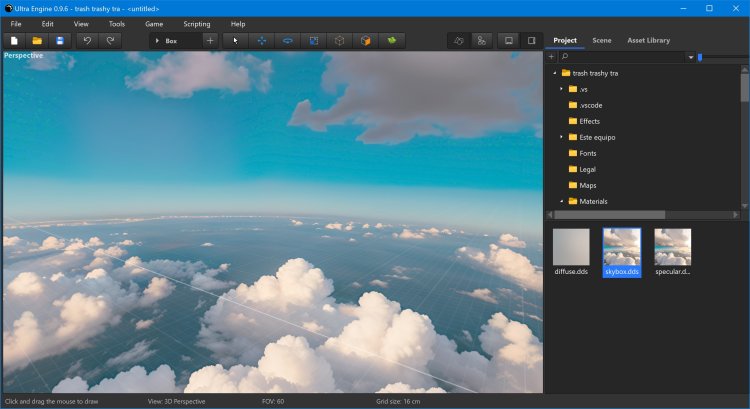Open the Scripting menu

coord(197,23)
